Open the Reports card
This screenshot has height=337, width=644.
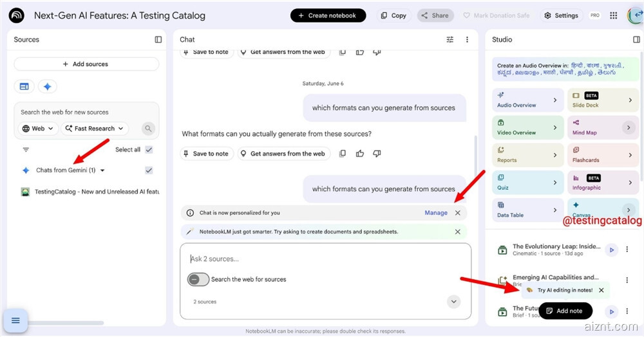pos(528,155)
